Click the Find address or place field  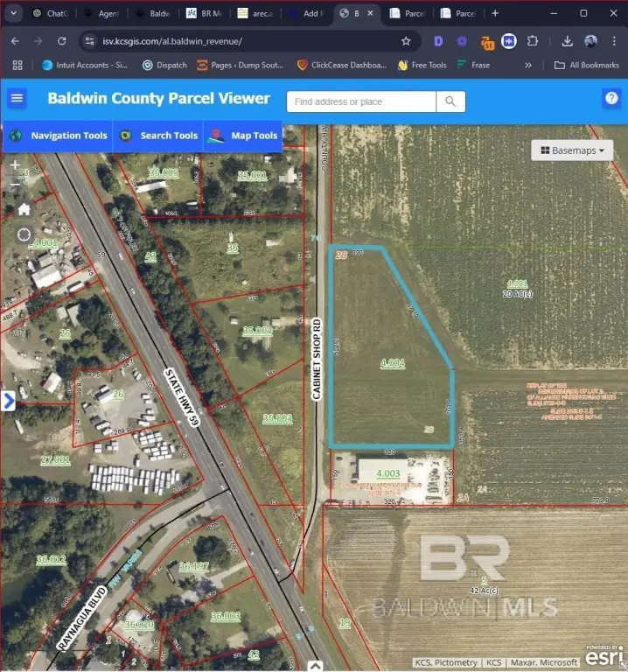(x=360, y=101)
